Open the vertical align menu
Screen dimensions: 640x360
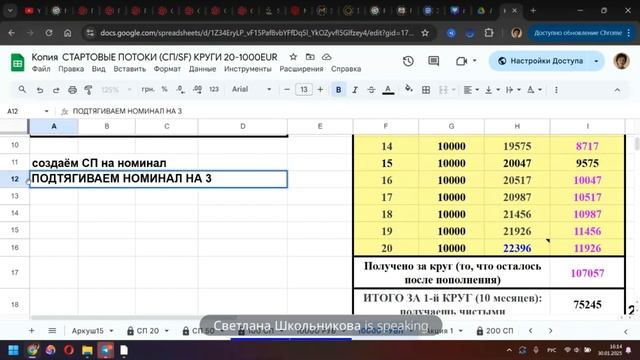click(x=492, y=90)
